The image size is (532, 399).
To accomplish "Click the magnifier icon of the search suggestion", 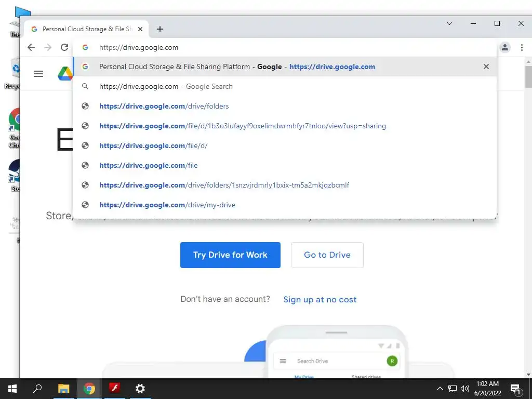I will (85, 87).
